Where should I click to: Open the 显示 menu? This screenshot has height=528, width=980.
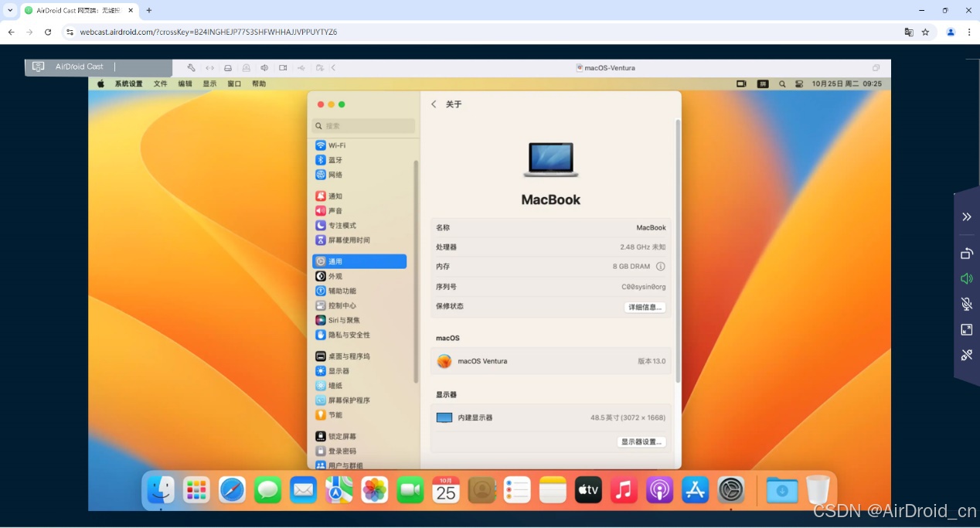click(x=209, y=83)
